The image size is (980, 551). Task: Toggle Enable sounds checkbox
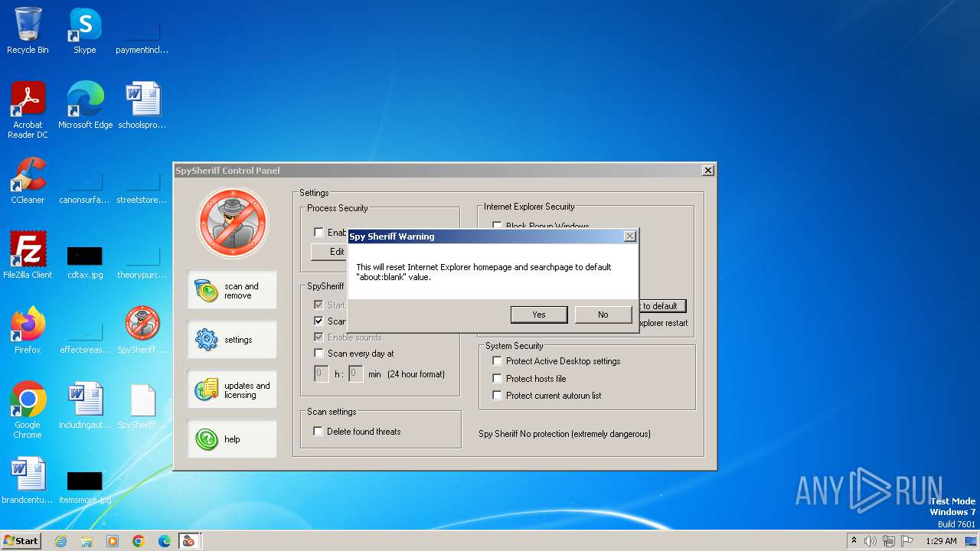point(319,337)
